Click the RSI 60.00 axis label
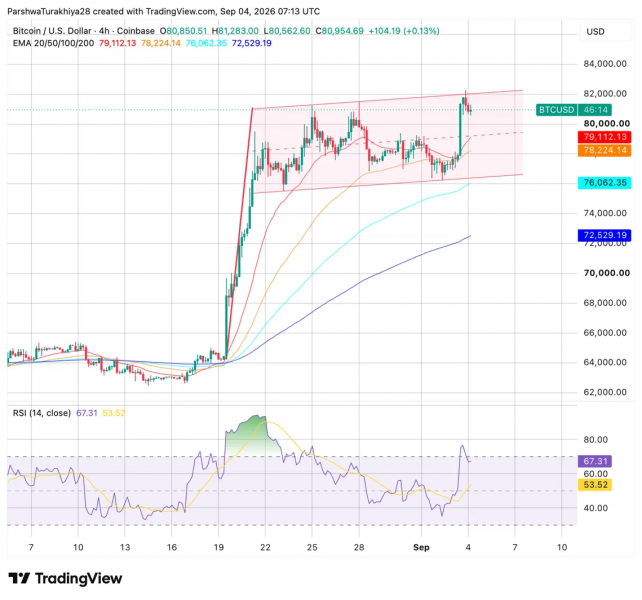This screenshot has width=642, height=600. pos(595,474)
